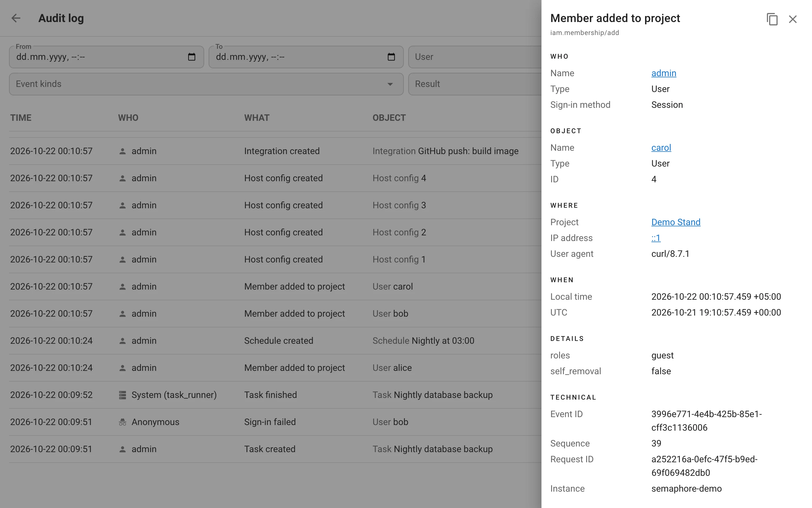
Task: Click the user icon in Integration created row
Action: point(122,151)
